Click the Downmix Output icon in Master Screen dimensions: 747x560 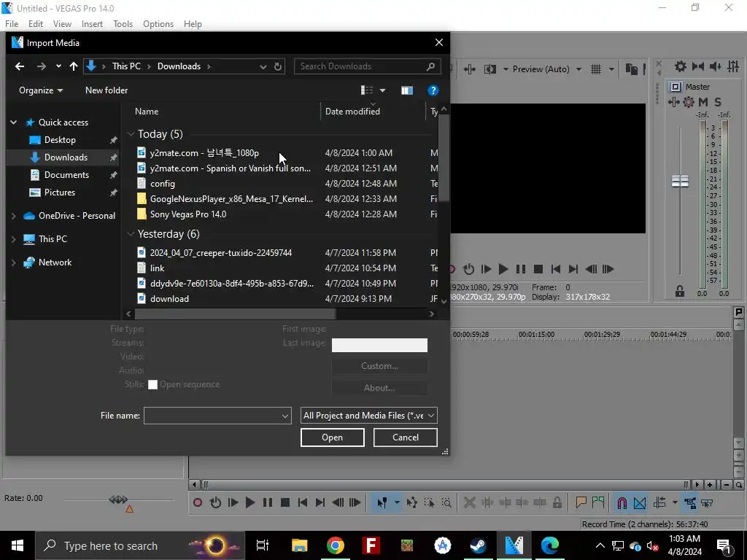click(698, 66)
